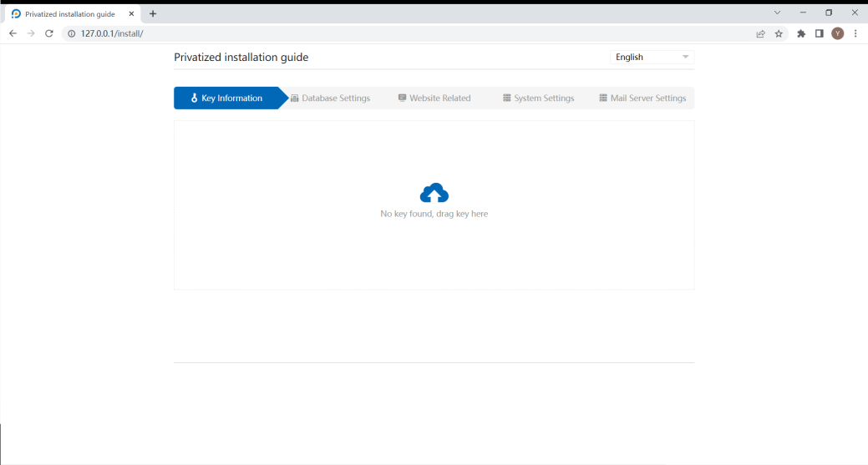Open a new browser tab
Viewport: 868px width, 465px height.
pos(153,13)
